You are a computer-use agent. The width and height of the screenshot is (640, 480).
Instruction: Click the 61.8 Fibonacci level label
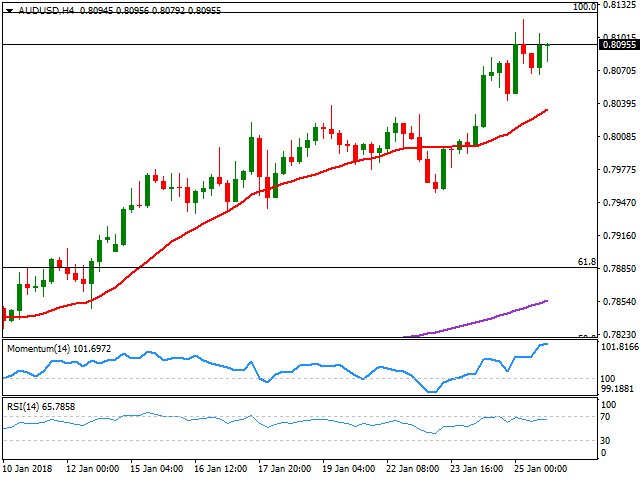(x=587, y=262)
